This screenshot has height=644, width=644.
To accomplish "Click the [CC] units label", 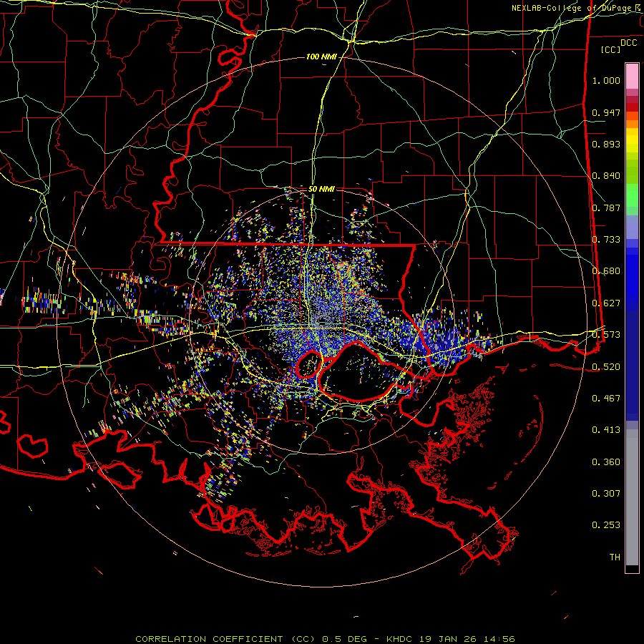I will point(611,49).
